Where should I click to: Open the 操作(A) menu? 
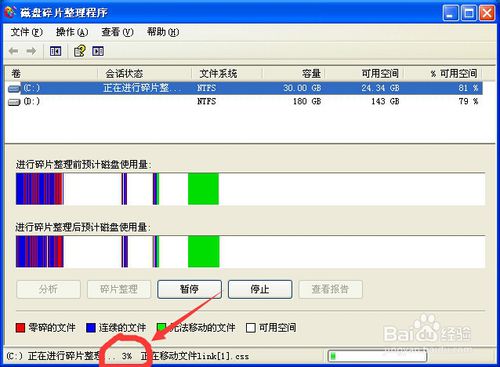click(72, 32)
